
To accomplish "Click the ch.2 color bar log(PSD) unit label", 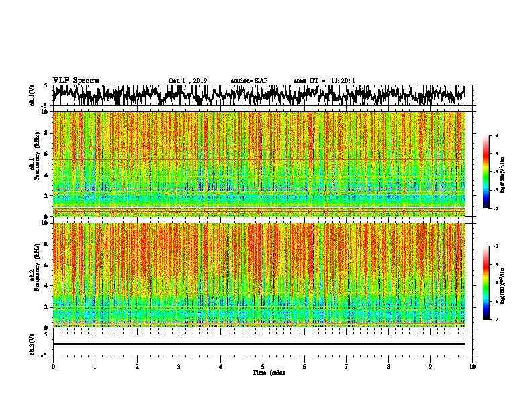I will pos(503,286).
